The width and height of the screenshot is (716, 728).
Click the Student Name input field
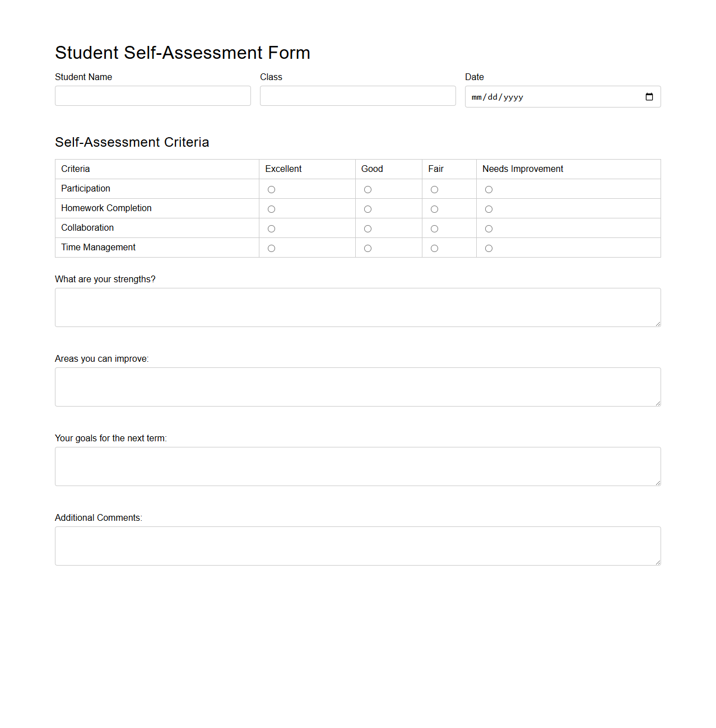pos(152,96)
